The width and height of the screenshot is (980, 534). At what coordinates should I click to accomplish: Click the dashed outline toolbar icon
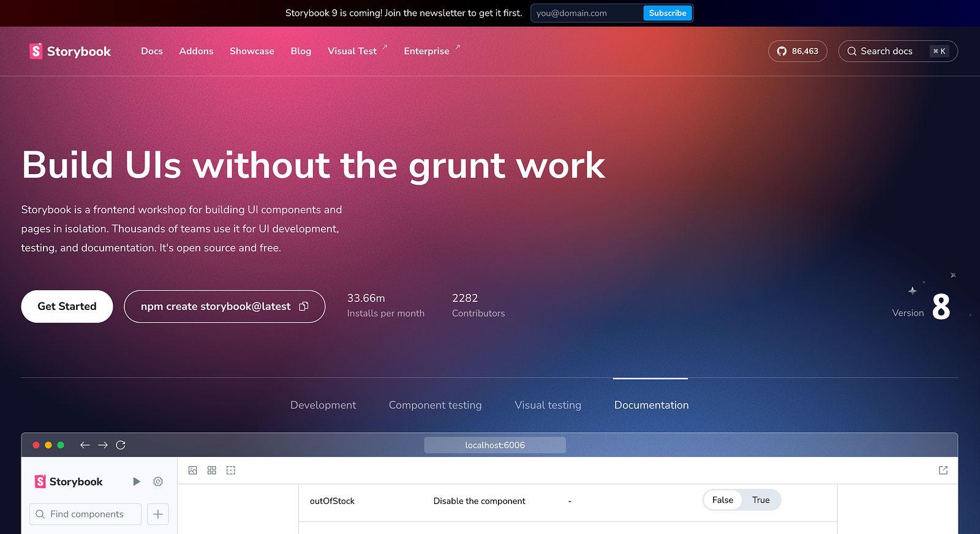(231, 470)
